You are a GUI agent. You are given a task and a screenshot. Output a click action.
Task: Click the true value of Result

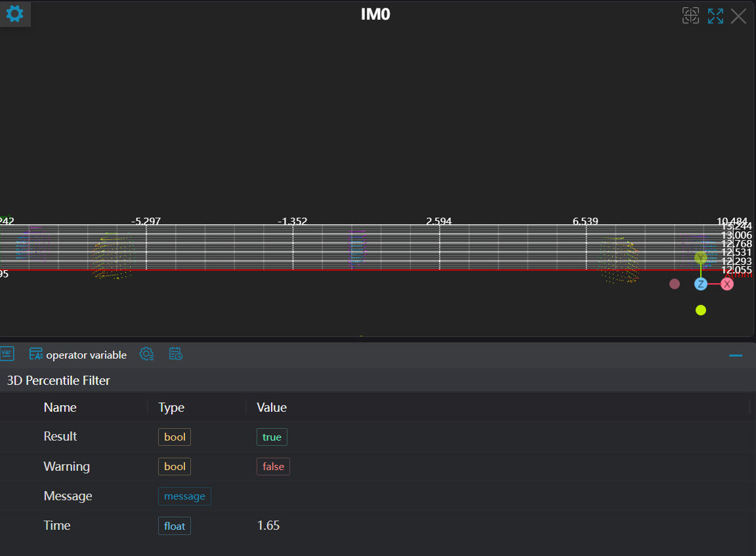[272, 437]
